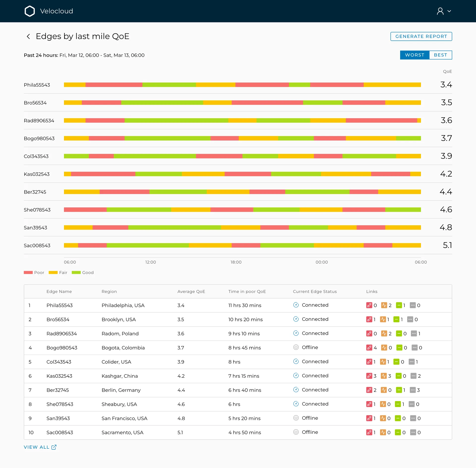The image size is (476, 468).
Task: Click Bogota, Colombia region cell
Action: (123, 348)
